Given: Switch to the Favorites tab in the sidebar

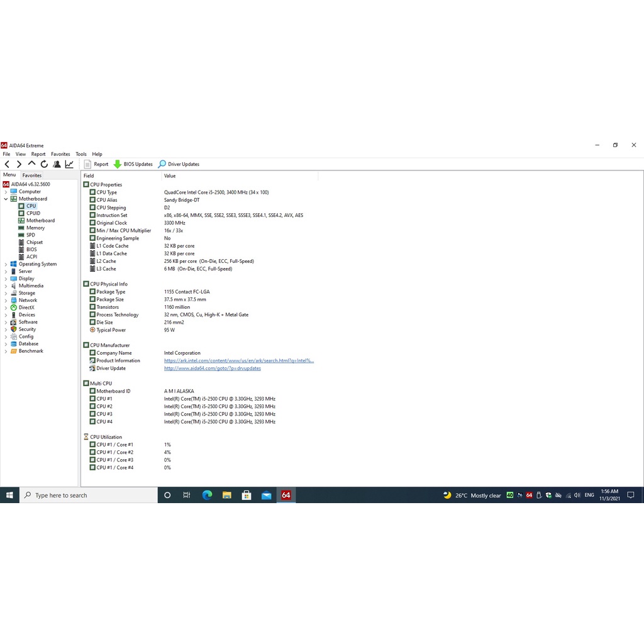Looking at the screenshot, I should coord(32,175).
